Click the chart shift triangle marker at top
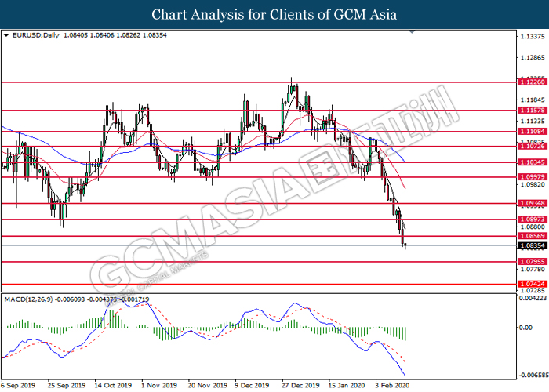 412,32
